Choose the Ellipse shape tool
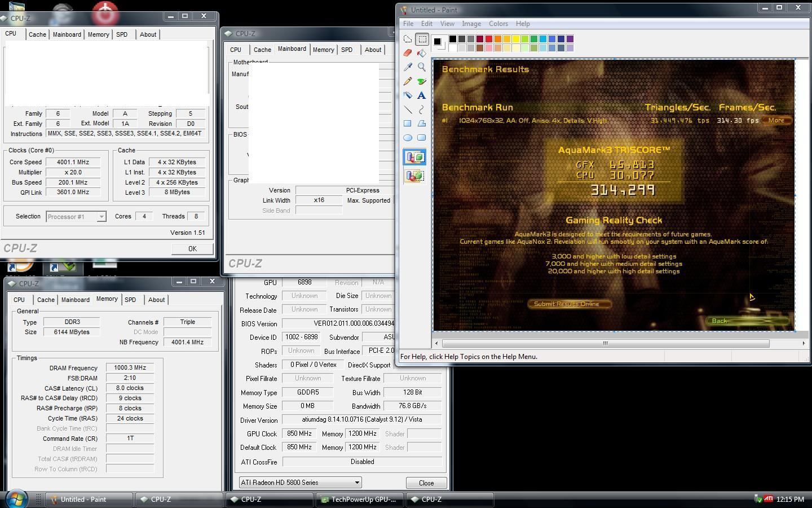 [x=408, y=138]
